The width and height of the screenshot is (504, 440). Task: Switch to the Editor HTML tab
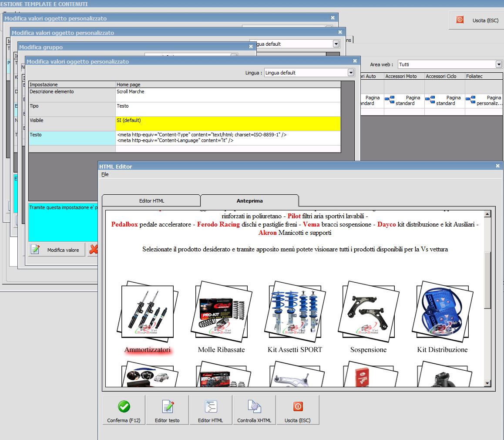(x=151, y=201)
